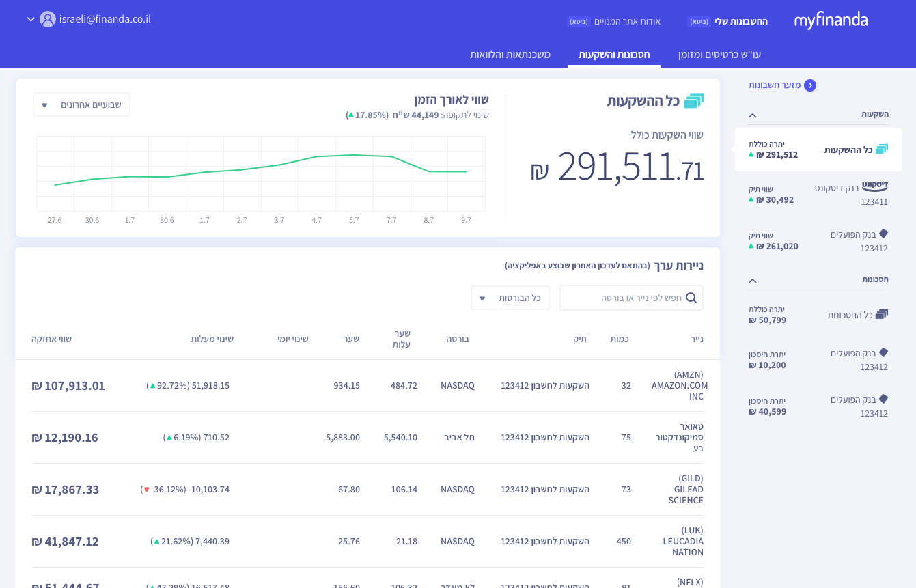Click chart date label 9.7
This screenshot has width=916, height=588.
pyautogui.click(x=466, y=220)
